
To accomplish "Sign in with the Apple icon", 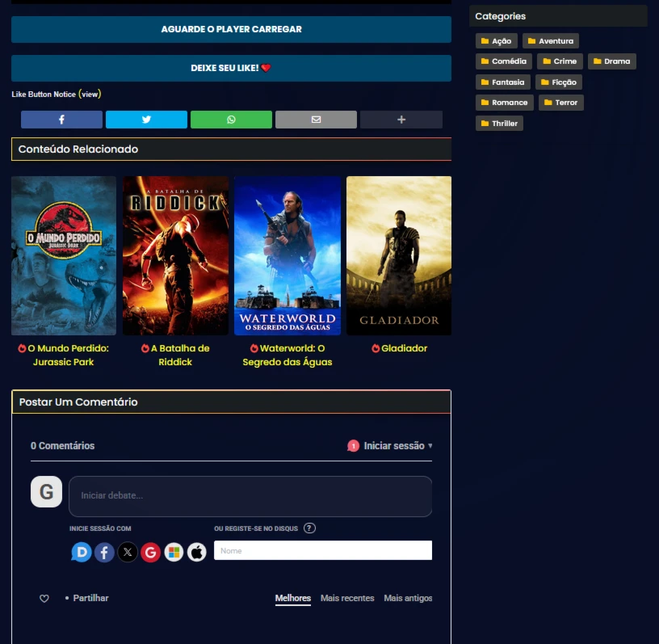I will 197,552.
